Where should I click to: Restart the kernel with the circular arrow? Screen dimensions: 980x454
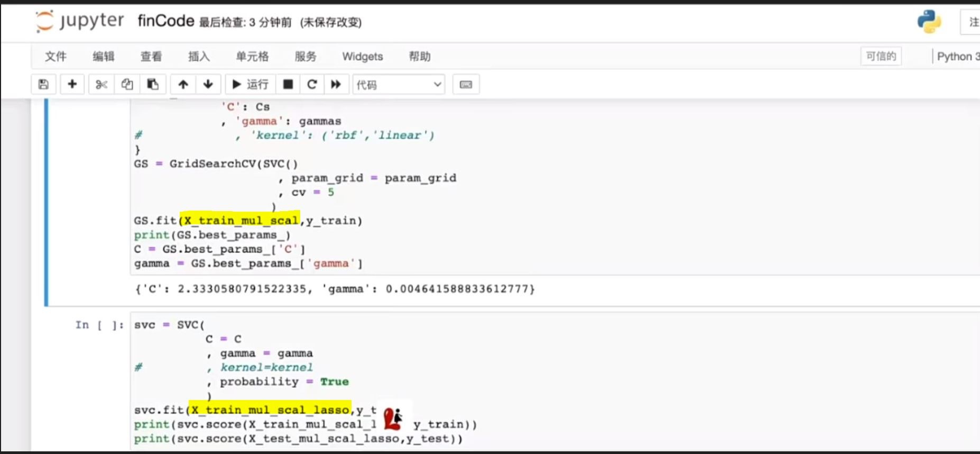[312, 84]
